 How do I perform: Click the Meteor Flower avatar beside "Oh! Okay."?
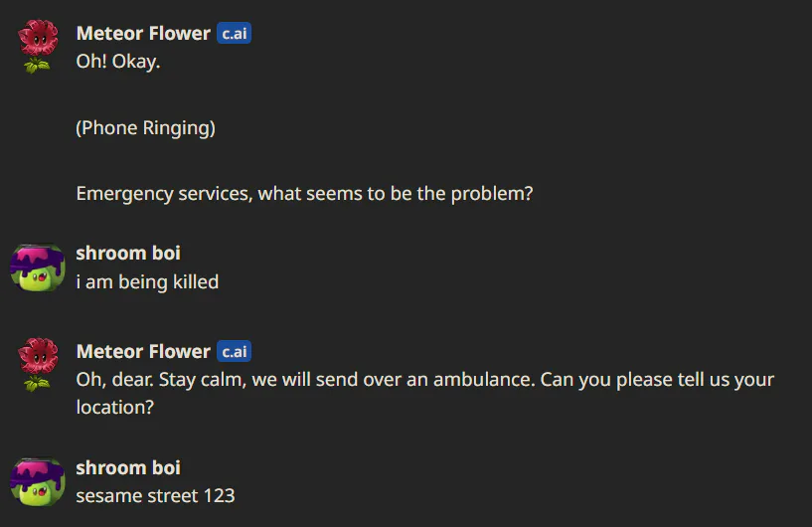pos(38,47)
